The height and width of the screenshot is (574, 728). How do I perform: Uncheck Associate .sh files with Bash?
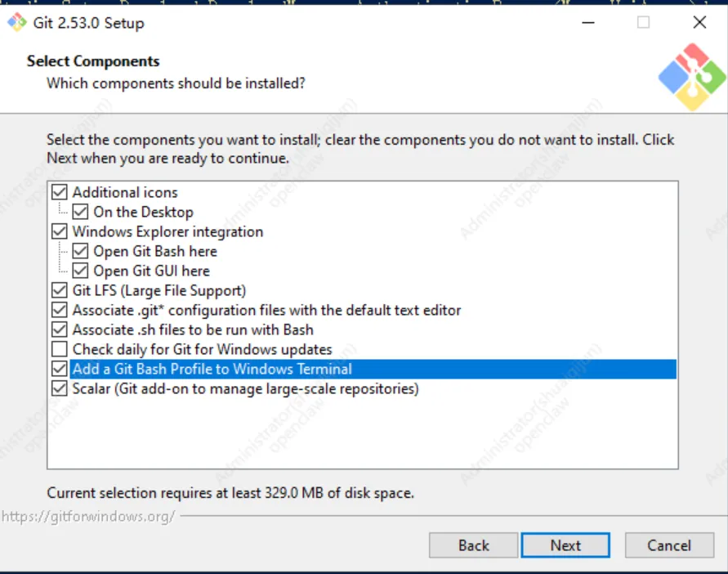coord(60,330)
